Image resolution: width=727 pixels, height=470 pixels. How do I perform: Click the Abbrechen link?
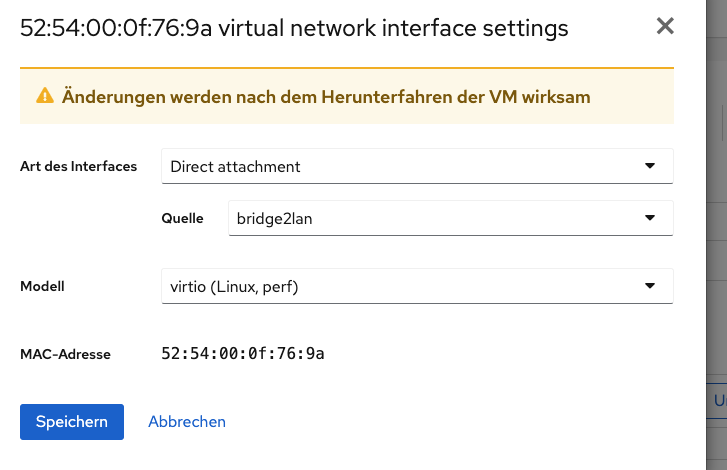pyautogui.click(x=187, y=422)
